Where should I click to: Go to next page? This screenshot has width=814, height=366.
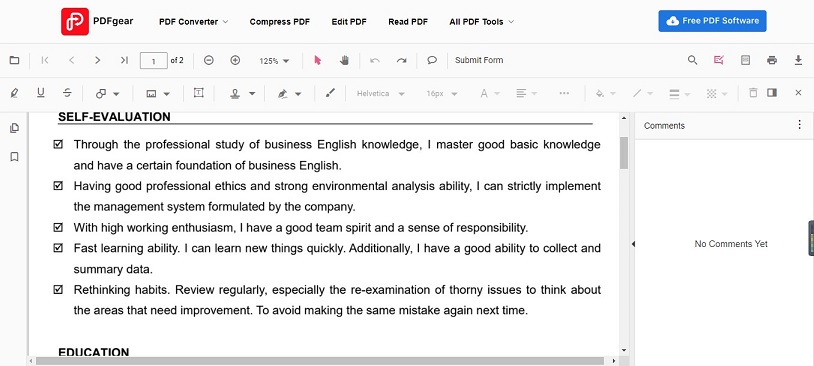pyautogui.click(x=97, y=60)
